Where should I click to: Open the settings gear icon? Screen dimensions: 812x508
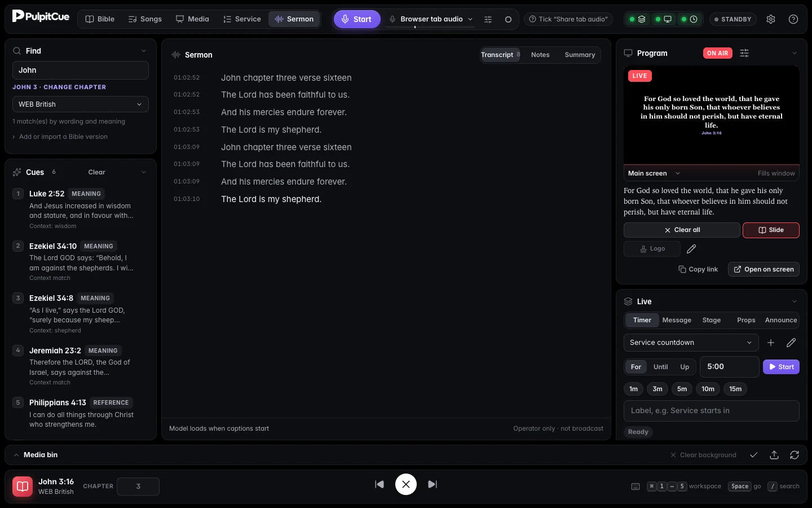coord(771,19)
